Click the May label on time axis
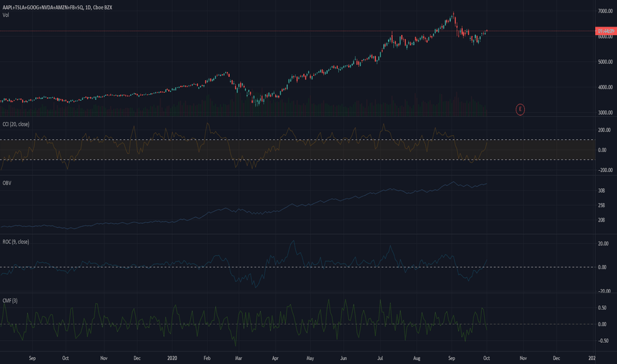This screenshot has height=364, width=617. (310, 358)
